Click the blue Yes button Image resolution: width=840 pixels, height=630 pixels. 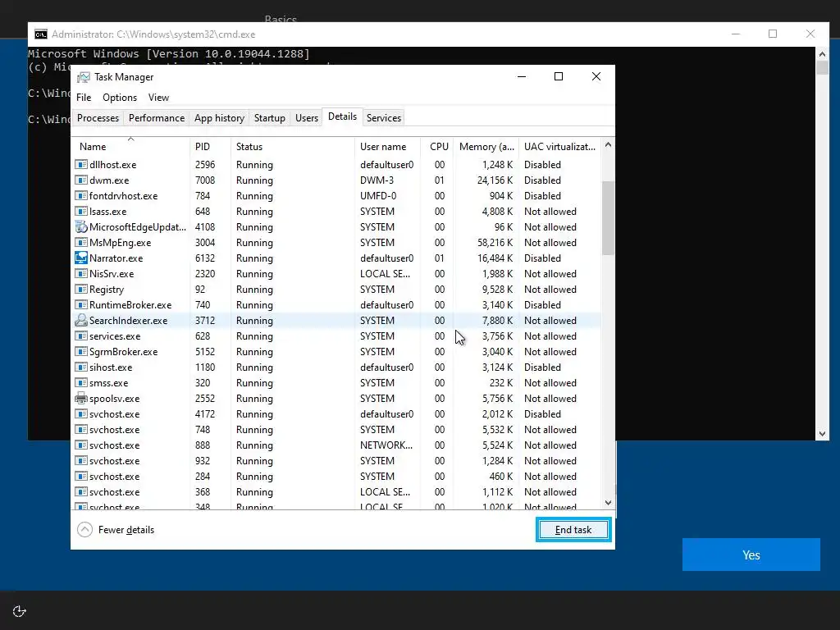[751, 555]
